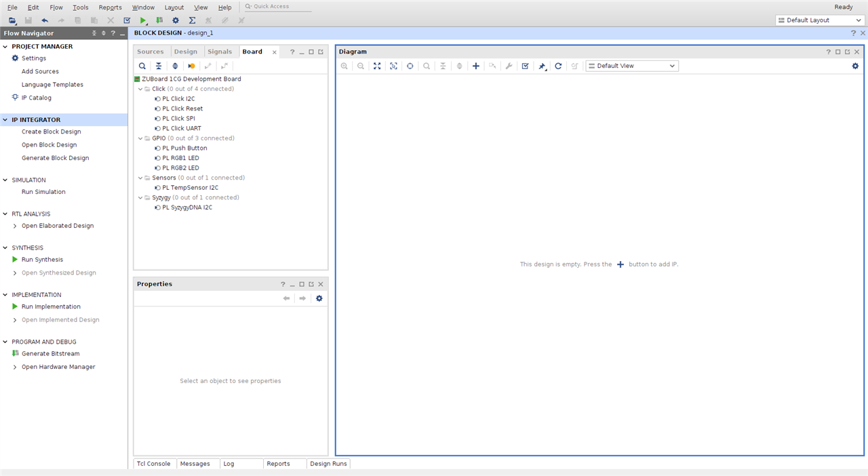Collapse the SYNTHESIS section
The width and height of the screenshot is (868, 476).
(x=6, y=248)
